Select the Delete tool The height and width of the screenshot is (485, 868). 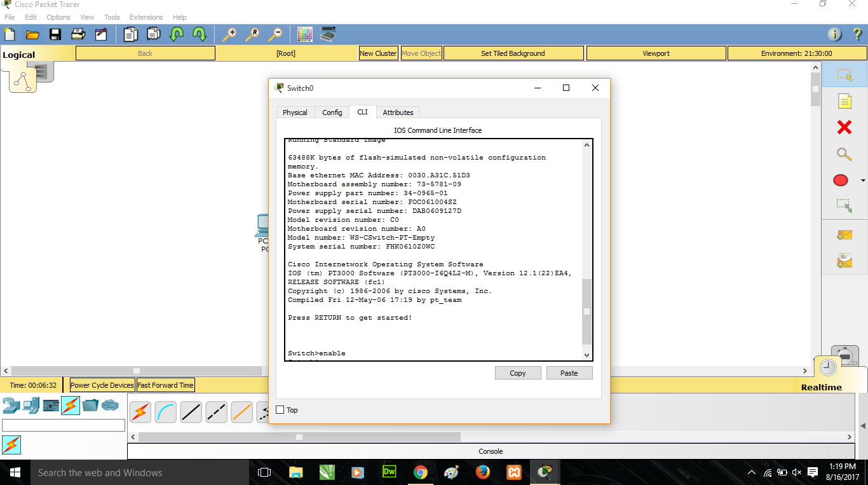point(844,127)
